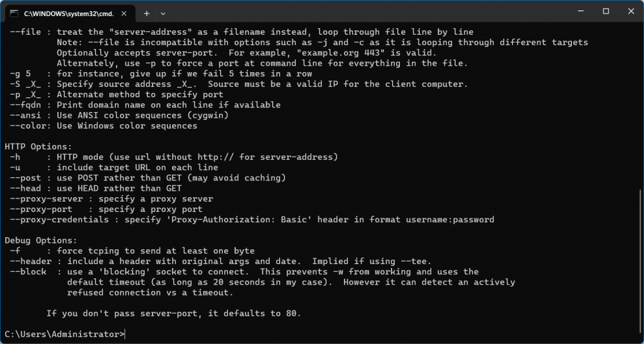Click the C:\Users\Administrator> prompt line
644x344 pixels.
(x=64, y=334)
